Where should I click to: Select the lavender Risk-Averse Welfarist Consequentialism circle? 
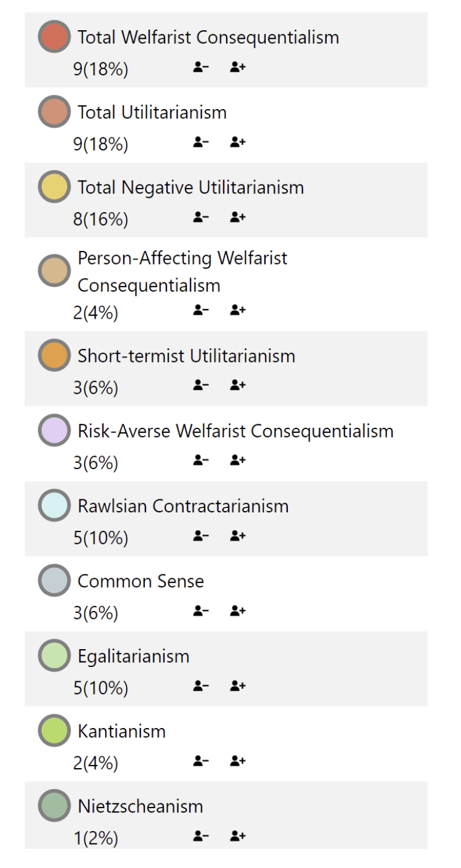click(54, 430)
